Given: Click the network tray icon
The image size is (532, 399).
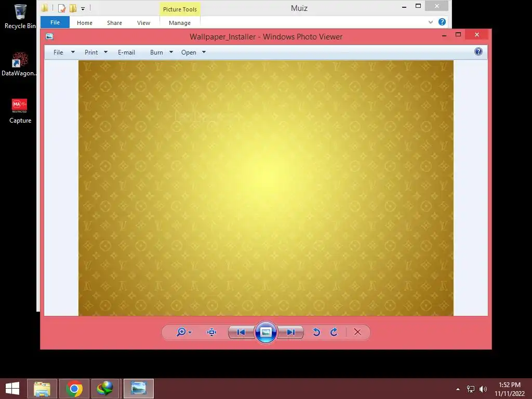Looking at the screenshot, I should pos(471,389).
